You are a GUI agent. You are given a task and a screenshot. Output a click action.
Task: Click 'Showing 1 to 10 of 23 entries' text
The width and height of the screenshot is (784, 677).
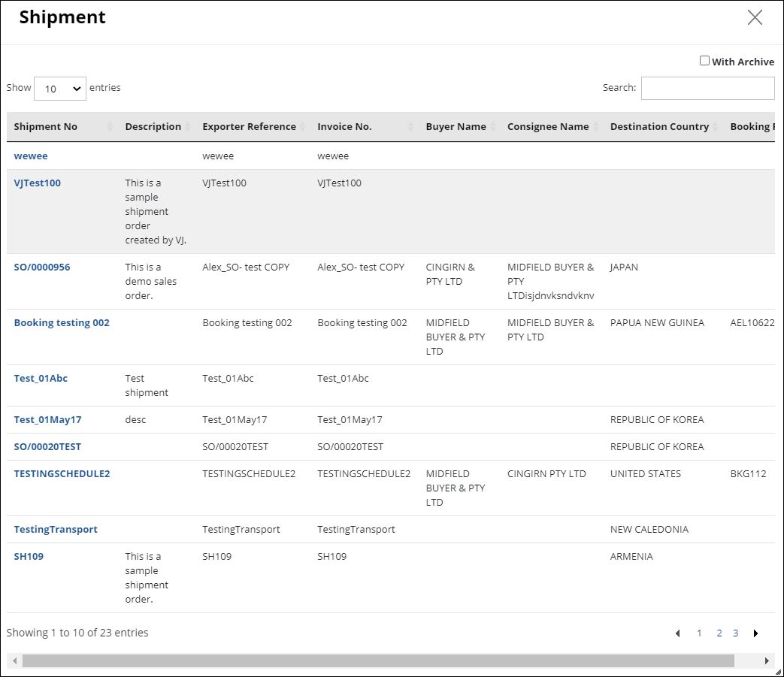click(x=77, y=633)
